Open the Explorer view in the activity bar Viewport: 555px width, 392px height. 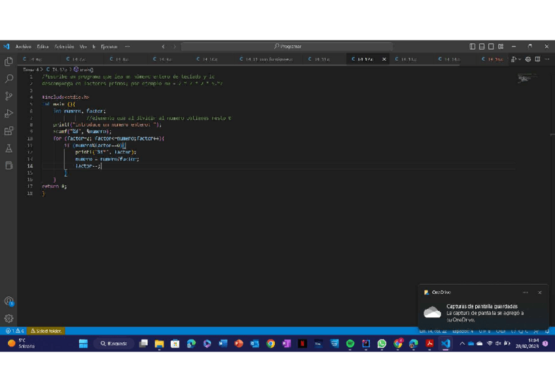coord(9,61)
